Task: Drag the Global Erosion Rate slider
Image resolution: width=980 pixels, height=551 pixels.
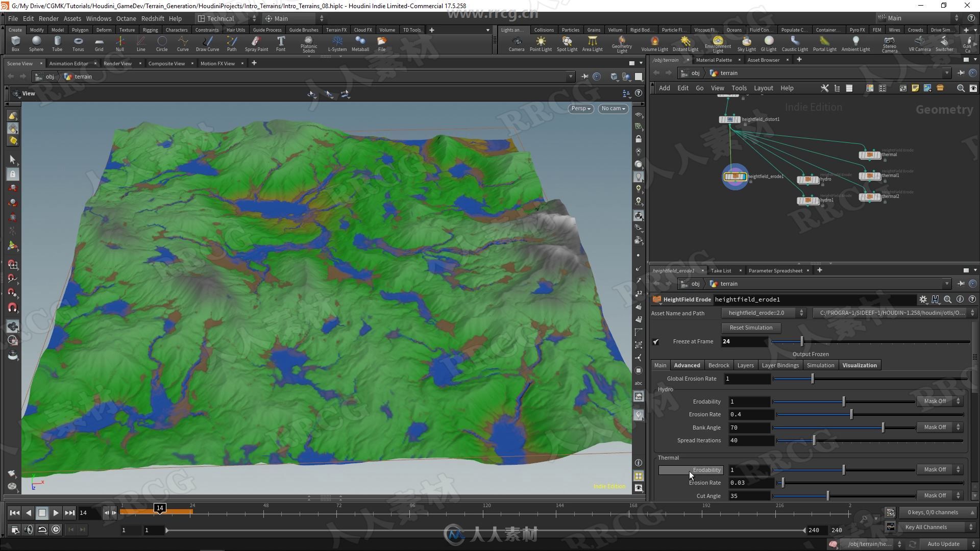Action: [813, 378]
